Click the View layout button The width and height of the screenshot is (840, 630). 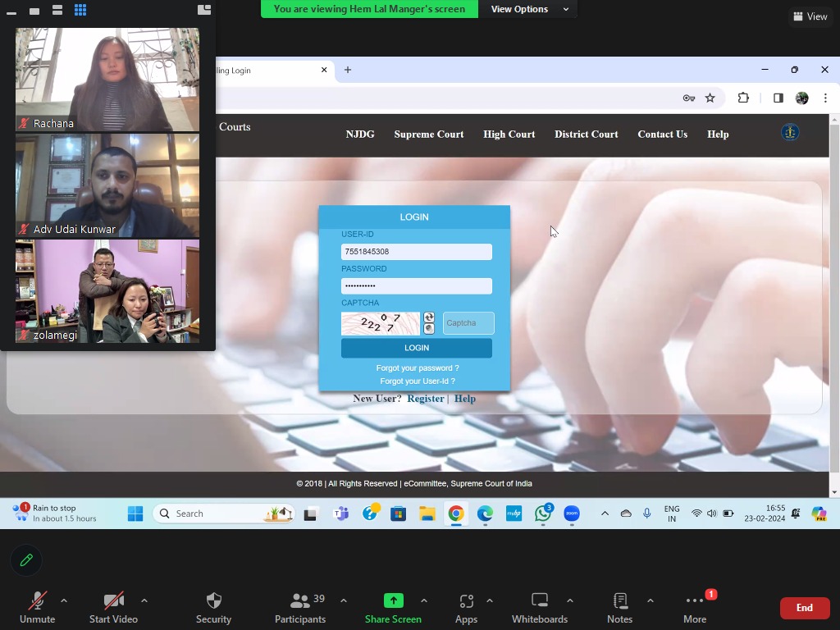810,16
